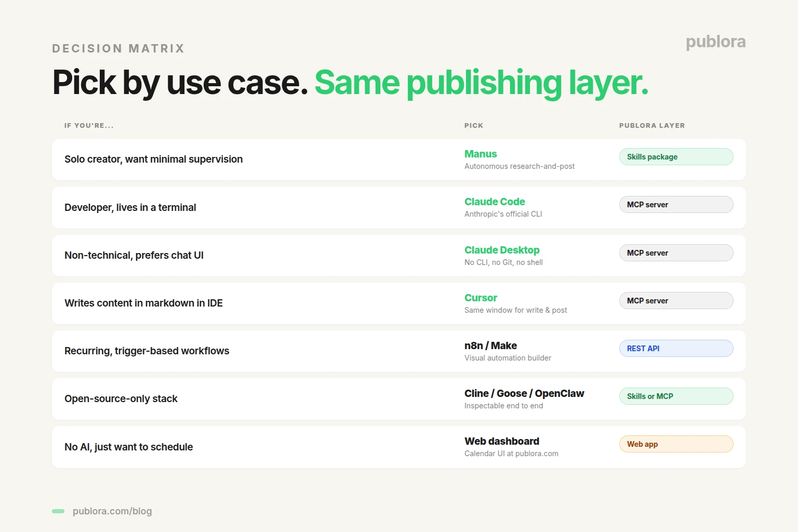Select "Writes content in markdown in IDE" text
Image resolution: width=798 pixels, height=532 pixels.
click(x=143, y=303)
